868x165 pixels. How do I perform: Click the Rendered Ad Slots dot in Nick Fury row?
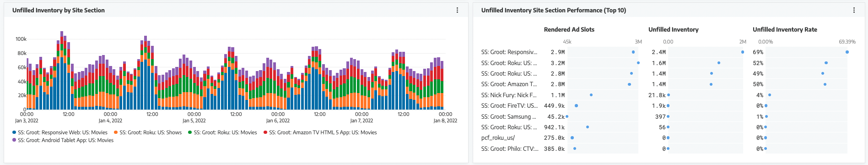point(591,95)
